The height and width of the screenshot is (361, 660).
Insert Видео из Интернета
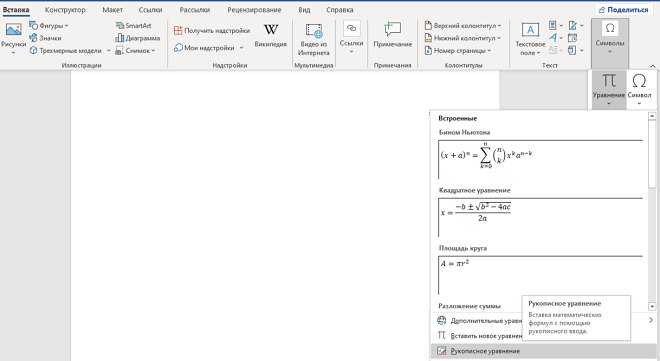pyautogui.click(x=314, y=40)
